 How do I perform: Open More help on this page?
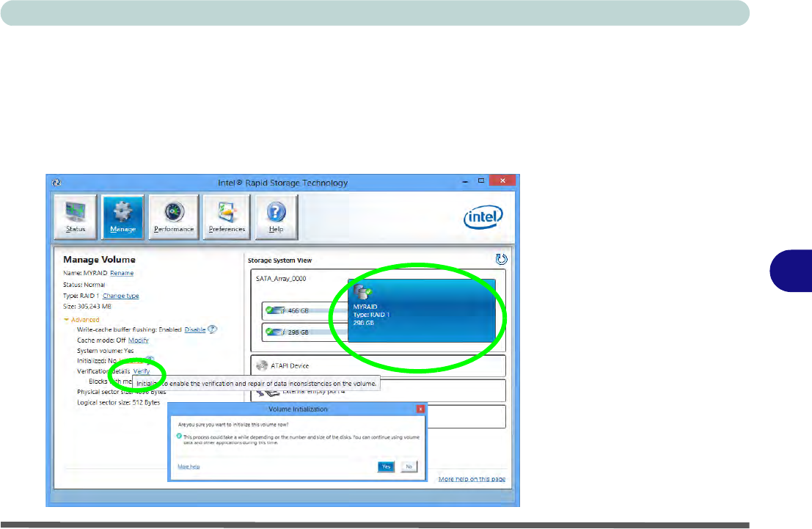(x=472, y=479)
